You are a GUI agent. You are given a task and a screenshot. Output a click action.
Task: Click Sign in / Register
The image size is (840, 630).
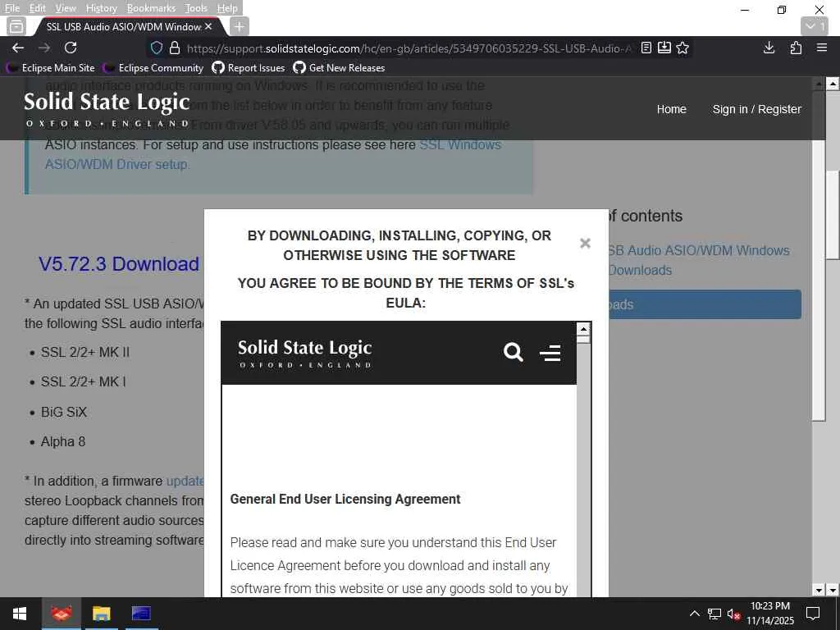[x=756, y=109]
